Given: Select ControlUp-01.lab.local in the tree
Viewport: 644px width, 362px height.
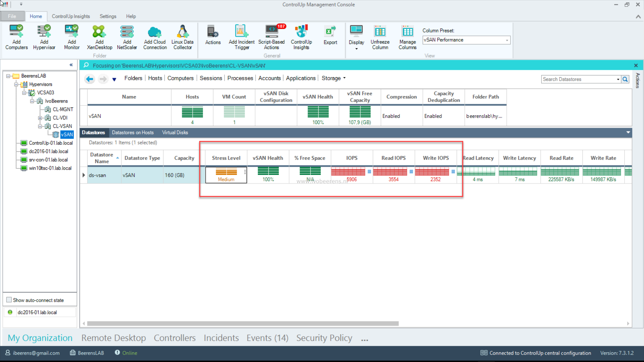Looking at the screenshot, I should 51,143.
